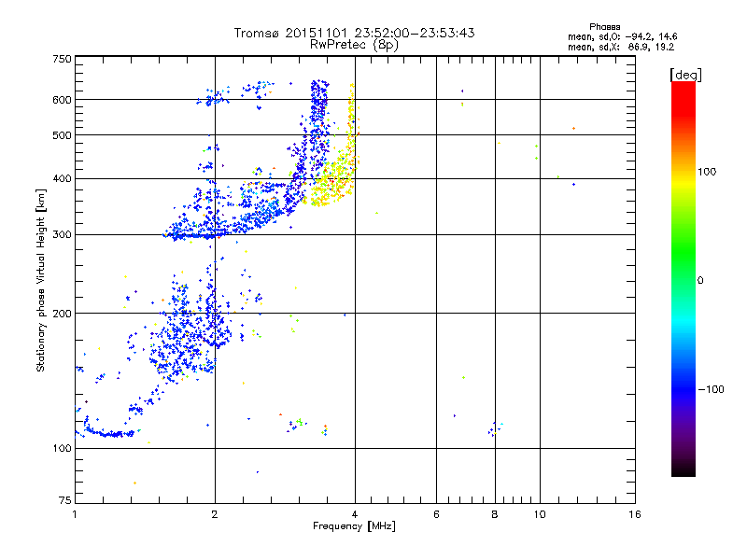Screen dimensions: 747x560
Task: Click the '6' frequency tick label
Action: tap(436, 514)
